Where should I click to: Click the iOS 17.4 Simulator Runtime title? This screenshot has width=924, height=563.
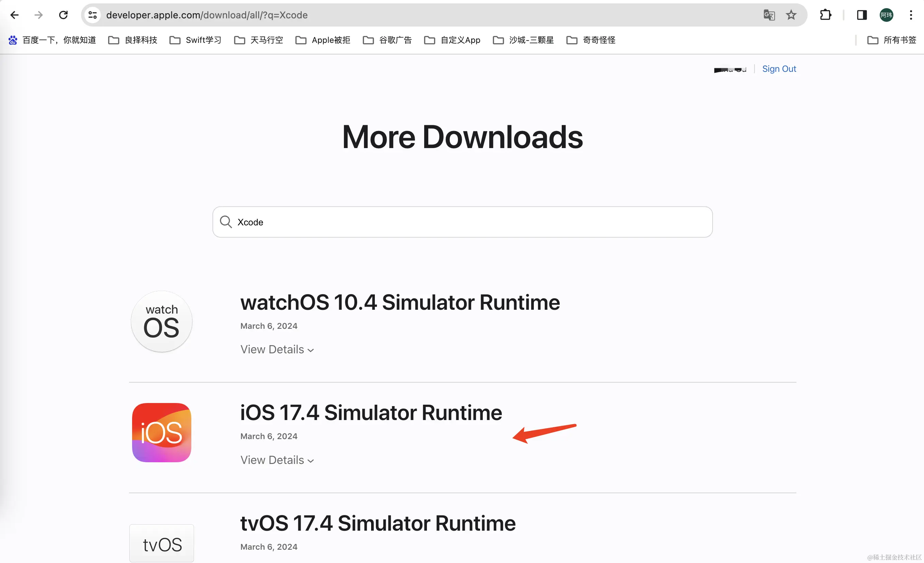[x=371, y=413]
